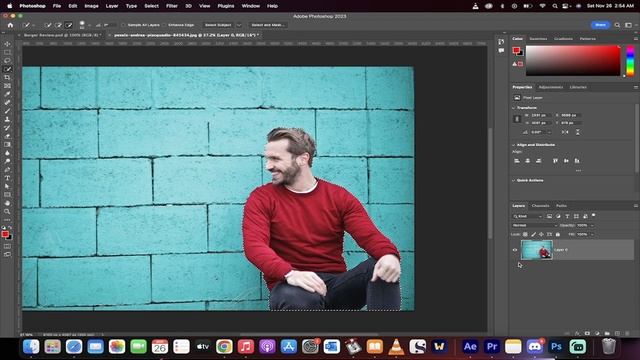Open the Layer menu
640x360 pixels.
click(x=112, y=6)
